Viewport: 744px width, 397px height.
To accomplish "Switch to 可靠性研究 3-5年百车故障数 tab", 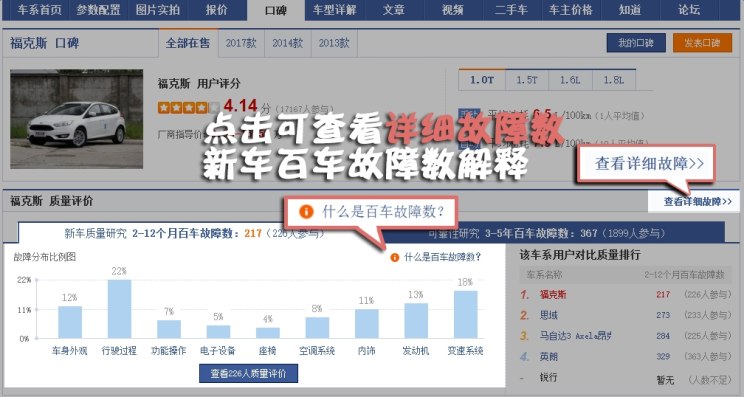I will [546, 233].
